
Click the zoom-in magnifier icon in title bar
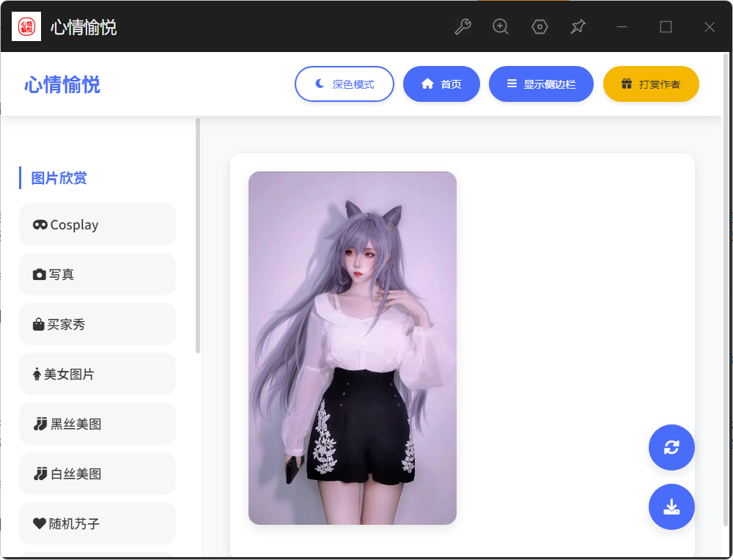click(501, 26)
